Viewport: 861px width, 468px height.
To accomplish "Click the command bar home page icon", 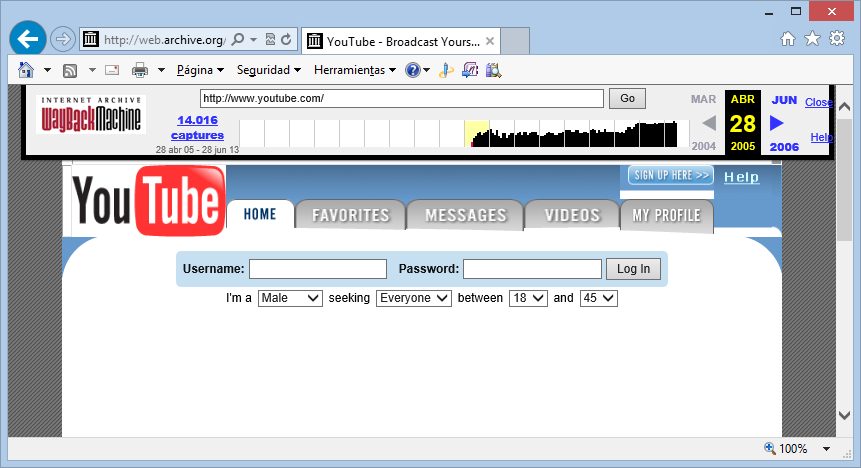I will [x=26, y=70].
